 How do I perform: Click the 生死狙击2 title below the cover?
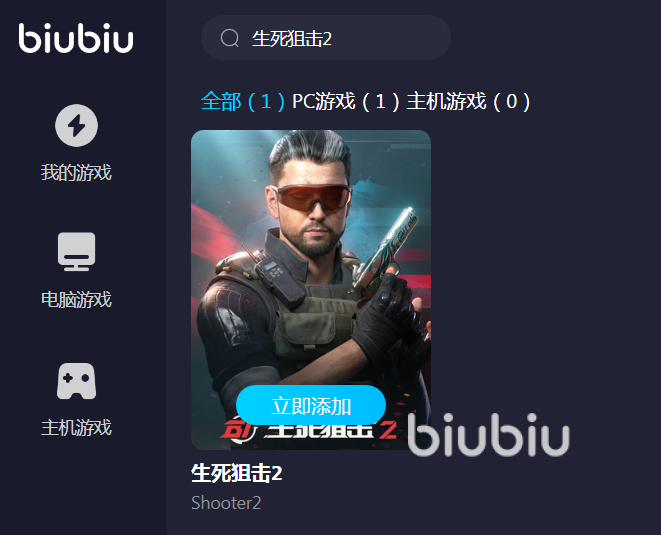[236, 473]
